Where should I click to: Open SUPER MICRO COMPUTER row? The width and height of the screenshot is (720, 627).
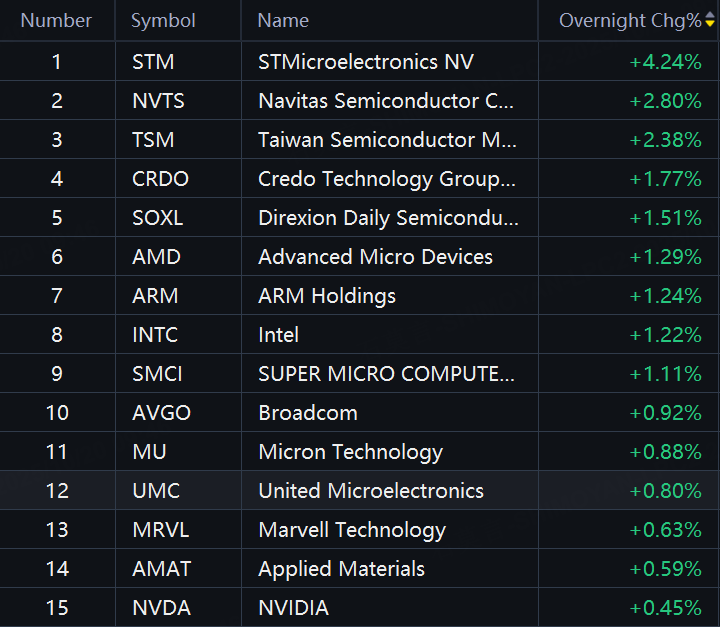click(360, 373)
